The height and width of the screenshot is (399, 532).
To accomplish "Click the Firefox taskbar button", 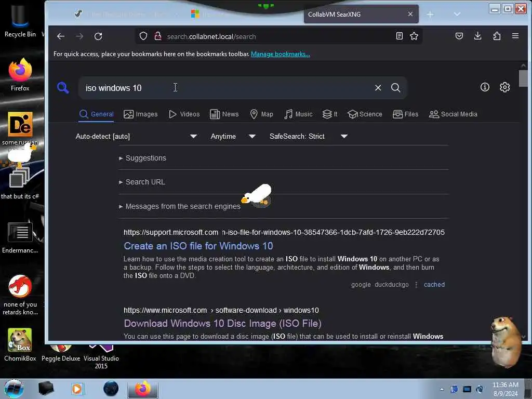I will (x=143, y=389).
